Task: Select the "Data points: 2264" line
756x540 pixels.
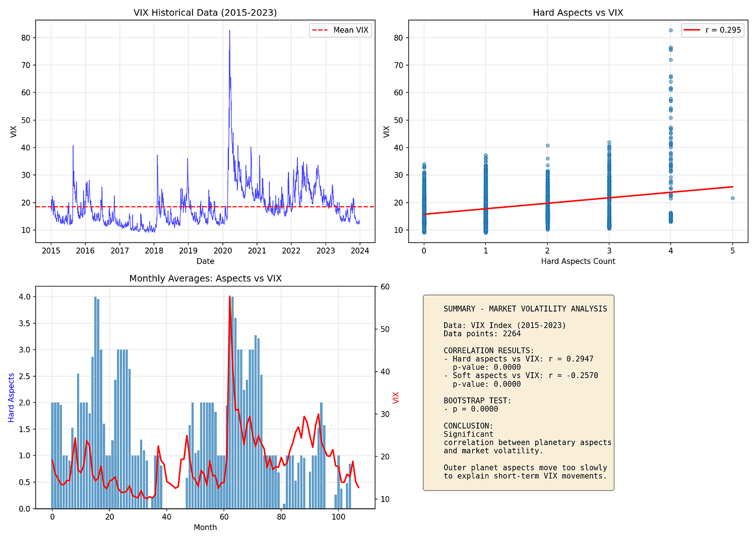Action: pyautogui.click(x=482, y=334)
